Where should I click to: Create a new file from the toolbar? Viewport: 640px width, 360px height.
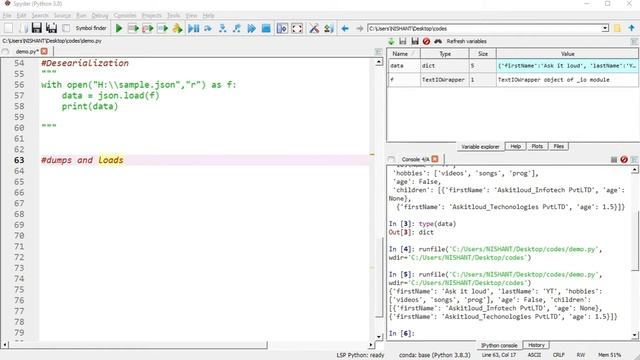tap(8, 28)
